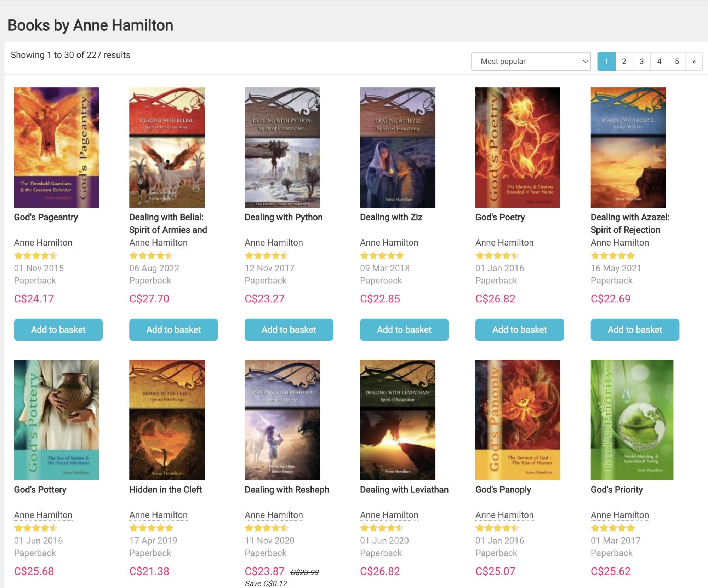Go to results page 4
This screenshot has width=708, height=588.
(x=659, y=62)
